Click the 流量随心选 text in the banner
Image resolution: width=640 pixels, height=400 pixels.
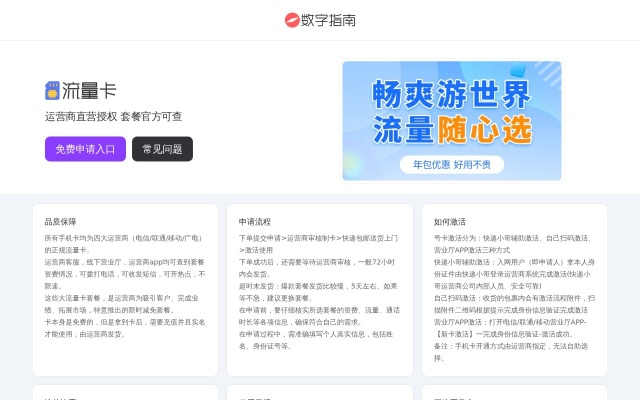click(451, 129)
